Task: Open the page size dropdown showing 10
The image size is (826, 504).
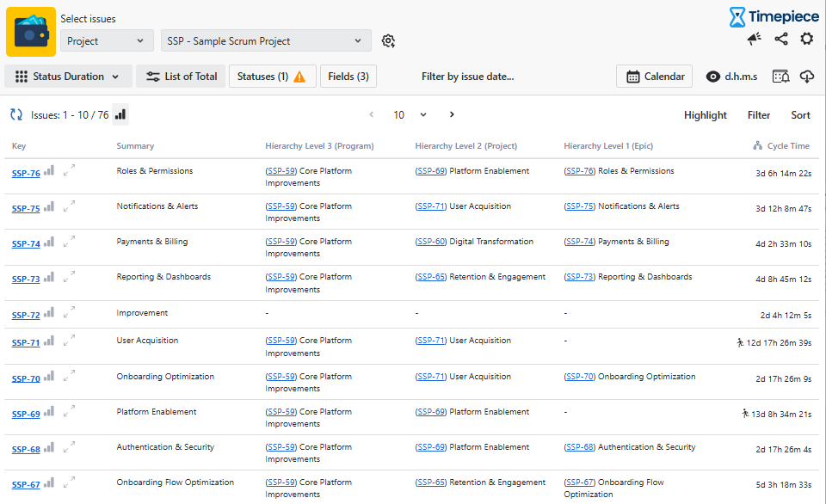Action: [x=410, y=114]
